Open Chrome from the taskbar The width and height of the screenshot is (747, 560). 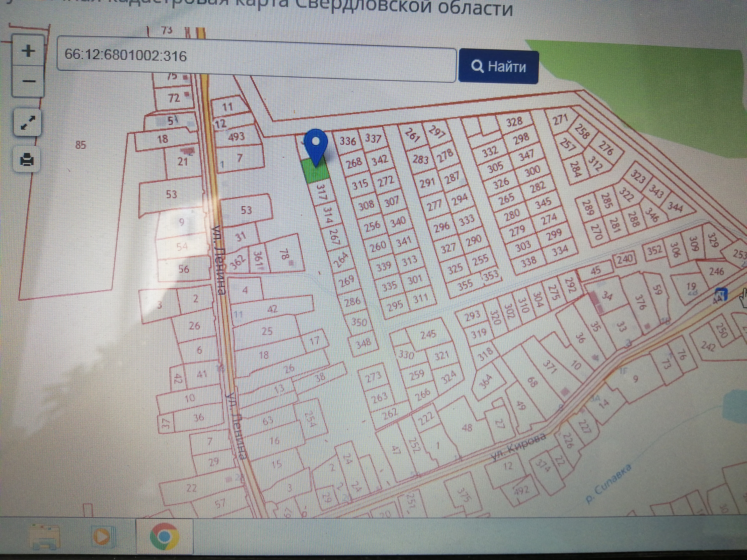pos(164,537)
